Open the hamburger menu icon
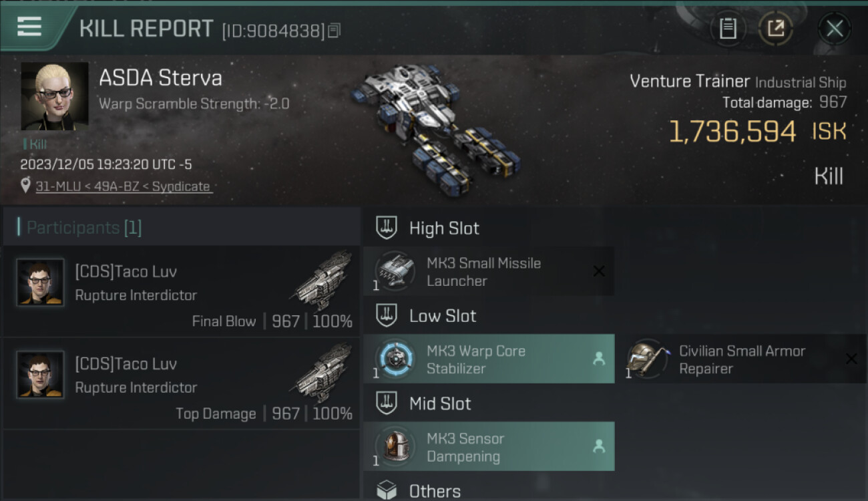 (29, 27)
